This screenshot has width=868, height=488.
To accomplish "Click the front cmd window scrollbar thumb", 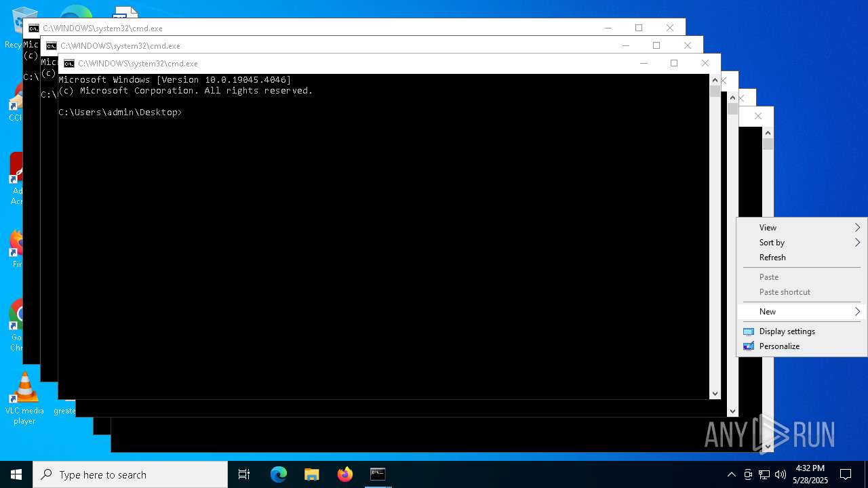I will tap(715, 91).
